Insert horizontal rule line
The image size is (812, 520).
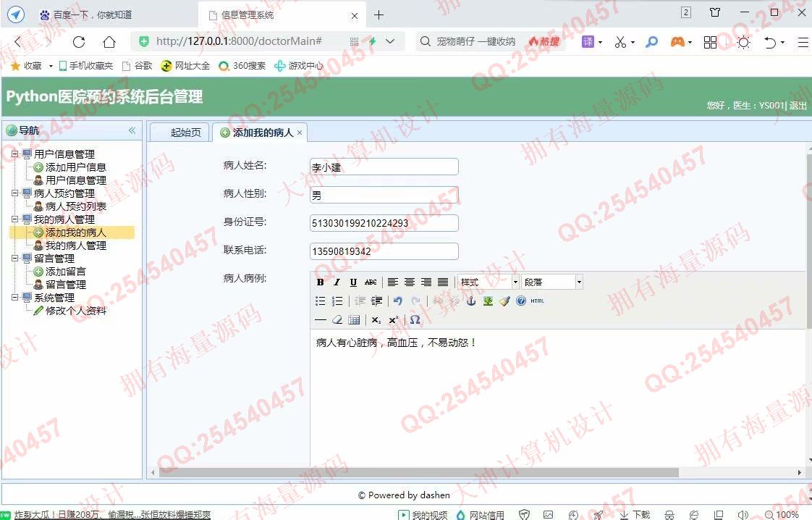[x=320, y=320]
